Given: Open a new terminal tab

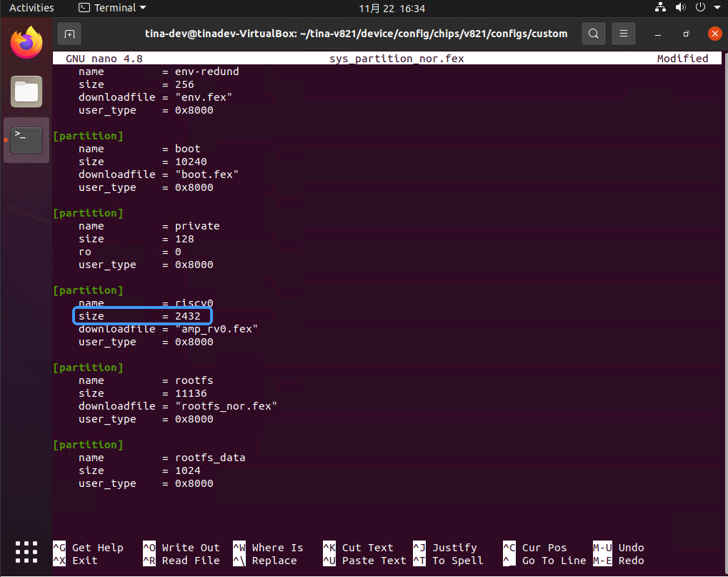Looking at the screenshot, I should (69, 34).
